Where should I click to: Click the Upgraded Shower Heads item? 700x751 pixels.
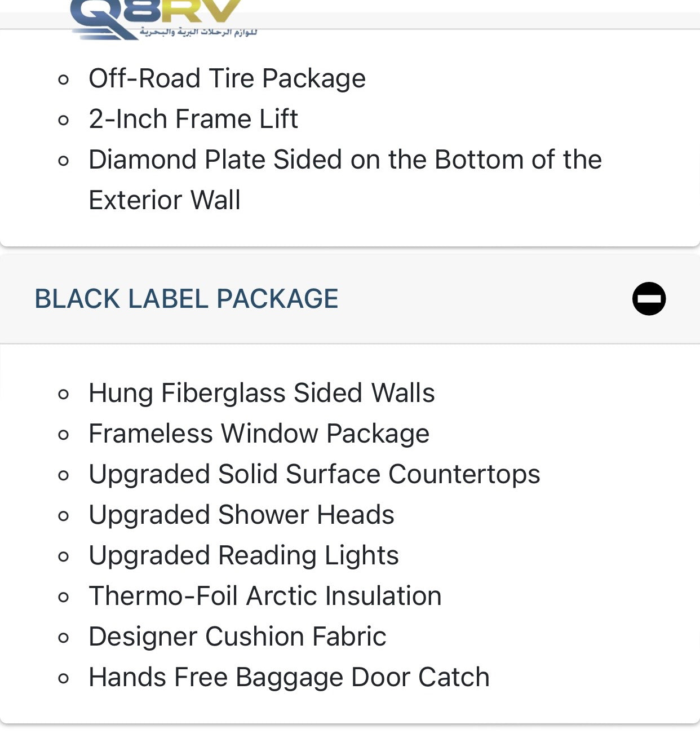pyautogui.click(x=241, y=515)
